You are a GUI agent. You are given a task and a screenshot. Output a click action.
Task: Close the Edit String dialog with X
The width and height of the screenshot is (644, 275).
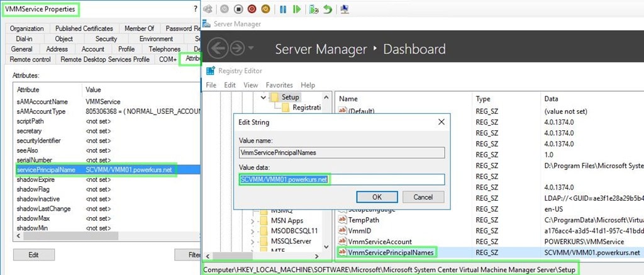tap(441, 122)
